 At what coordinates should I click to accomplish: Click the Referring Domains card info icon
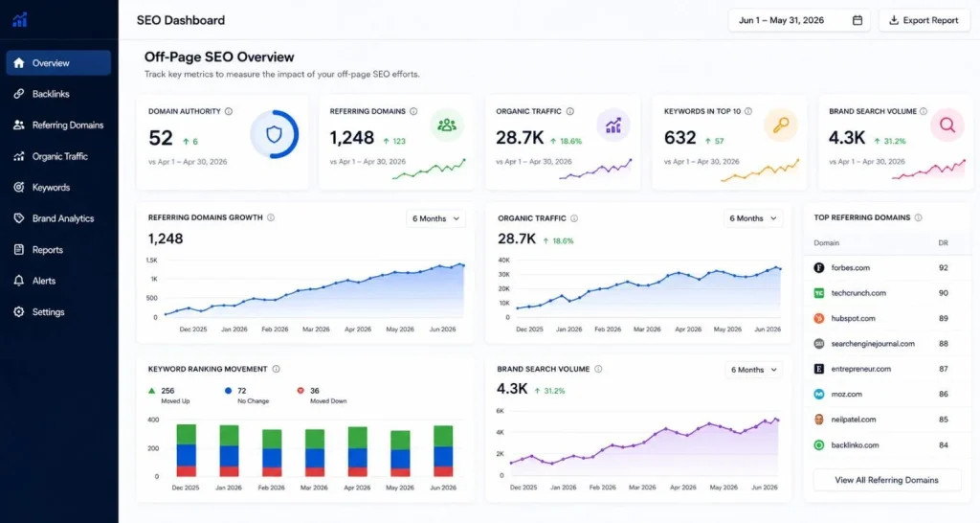(x=413, y=111)
